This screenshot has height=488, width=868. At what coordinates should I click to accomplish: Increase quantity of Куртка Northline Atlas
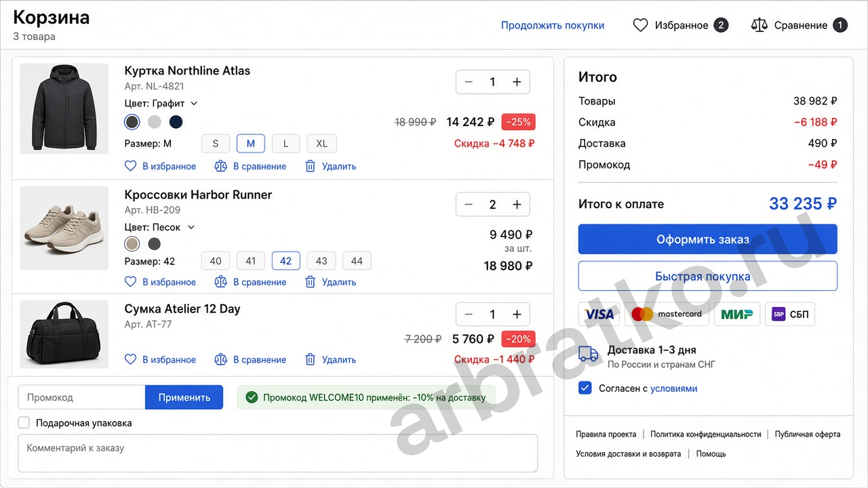point(517,82)
